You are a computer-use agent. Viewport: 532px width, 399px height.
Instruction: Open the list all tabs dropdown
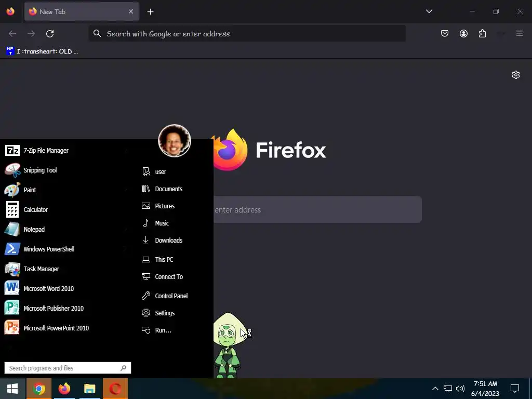[x=429, y=11]
